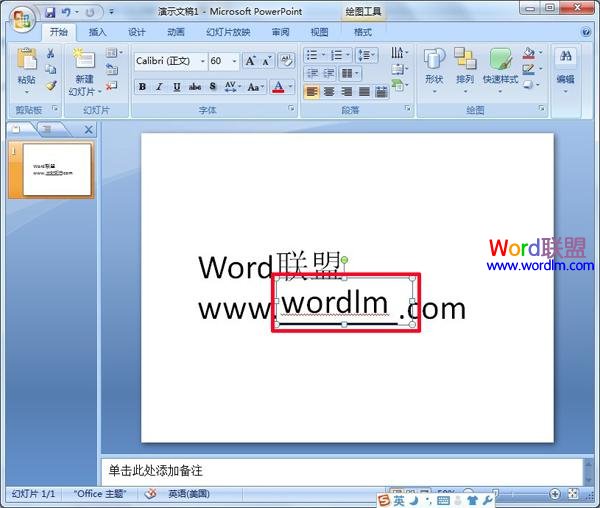Viewport: 600px width, 508px height.
Task: Click the shape effects icon
Action: tap(528, 84)
